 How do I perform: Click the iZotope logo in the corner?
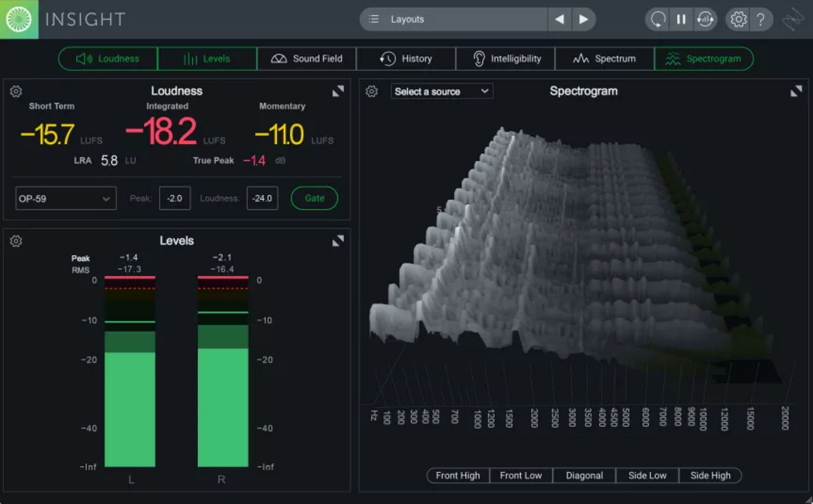point(19,19)
